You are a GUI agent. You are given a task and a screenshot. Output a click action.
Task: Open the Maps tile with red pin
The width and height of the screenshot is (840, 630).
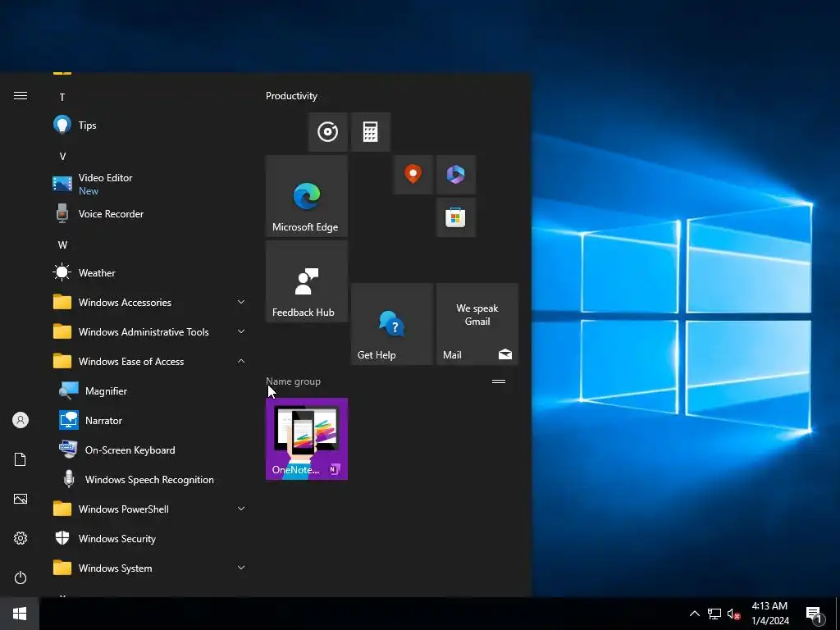click(413, 175)
